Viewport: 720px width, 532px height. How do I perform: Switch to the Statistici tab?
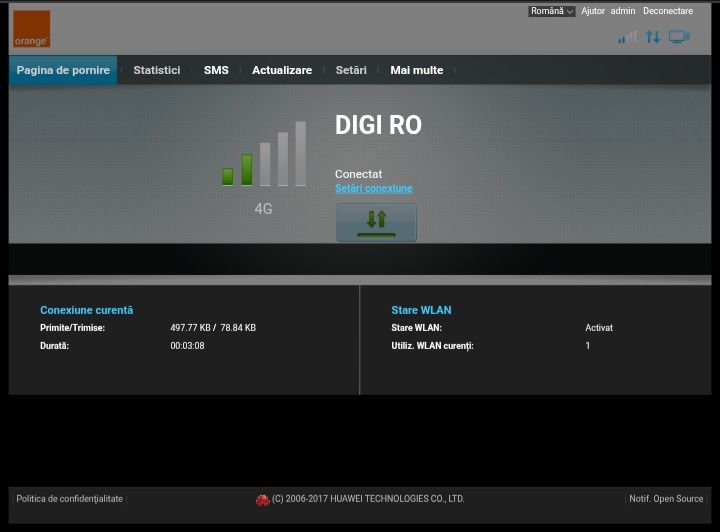157,70
